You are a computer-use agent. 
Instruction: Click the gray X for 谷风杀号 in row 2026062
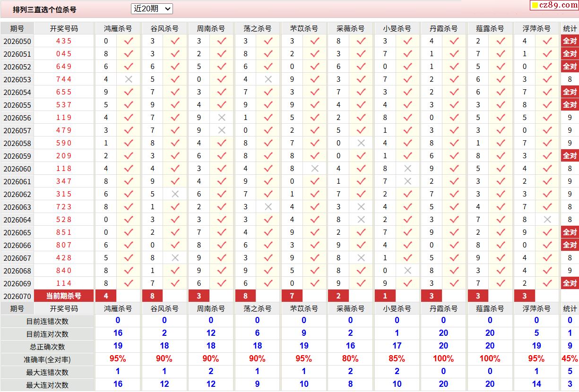point(175,194)
